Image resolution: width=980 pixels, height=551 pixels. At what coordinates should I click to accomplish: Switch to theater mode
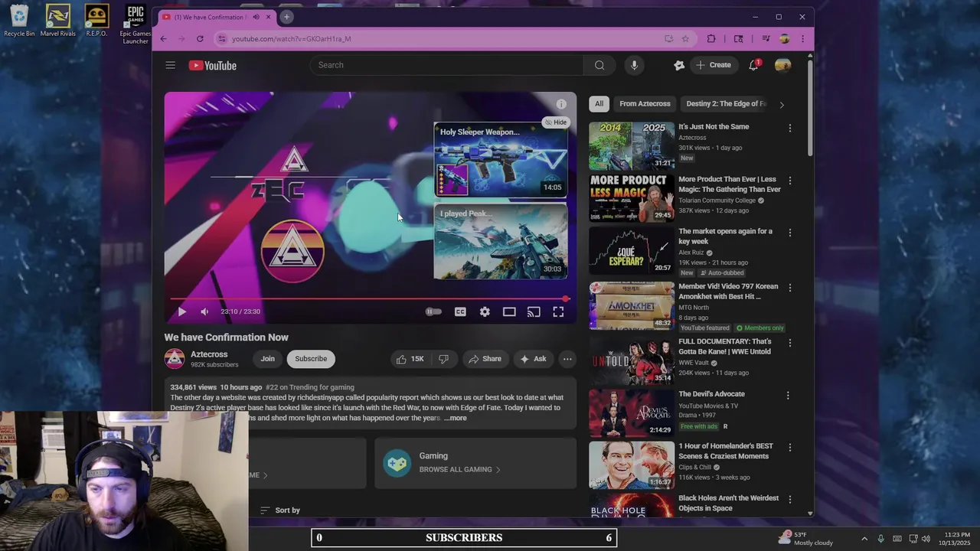(x=509, y=311)
